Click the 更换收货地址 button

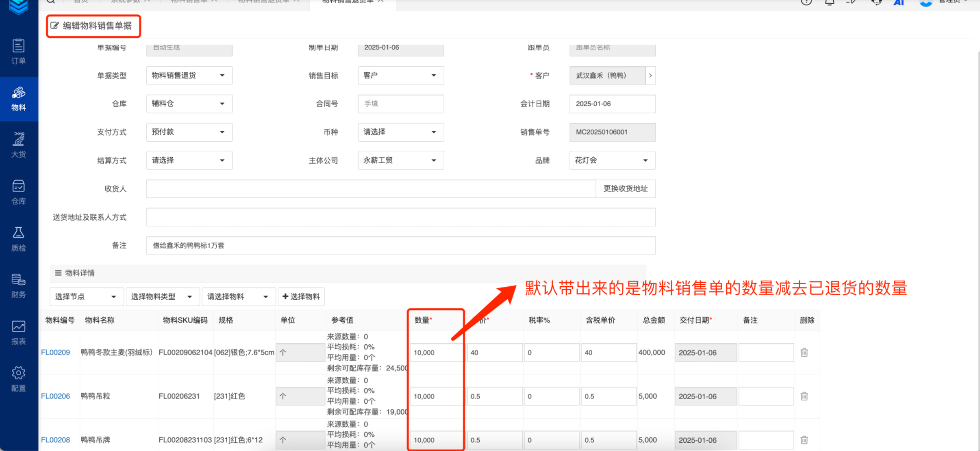(626, 188)
